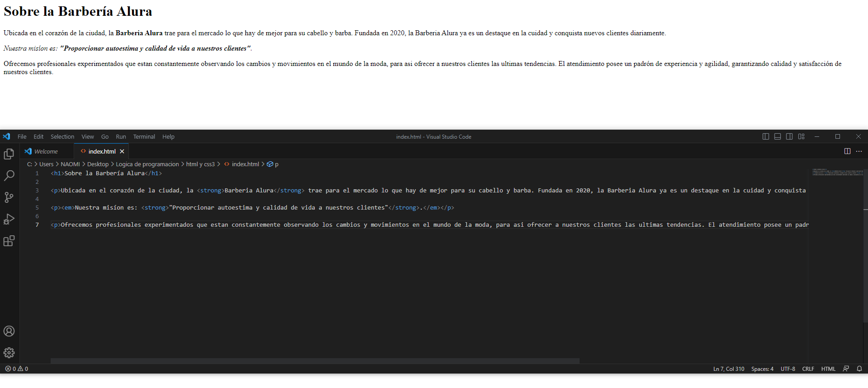Click line number 7 in the gutter
The height and width of the screenshot is (388, 868).
37,224
